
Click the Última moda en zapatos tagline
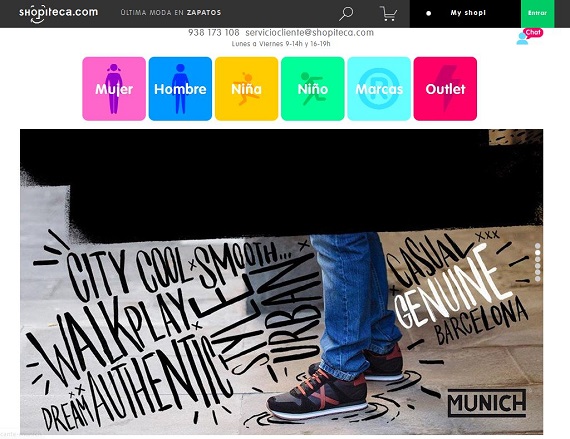pyautogui.click(x=171, y=13)
